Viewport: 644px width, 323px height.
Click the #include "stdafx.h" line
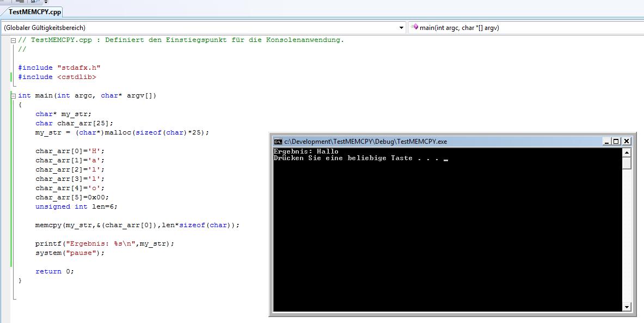[59, 68]
